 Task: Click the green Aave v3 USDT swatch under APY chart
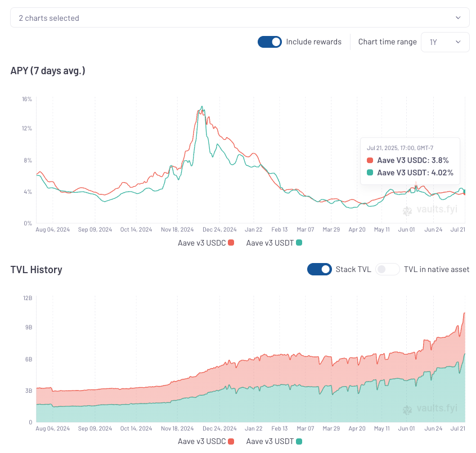tap(299, 243)
